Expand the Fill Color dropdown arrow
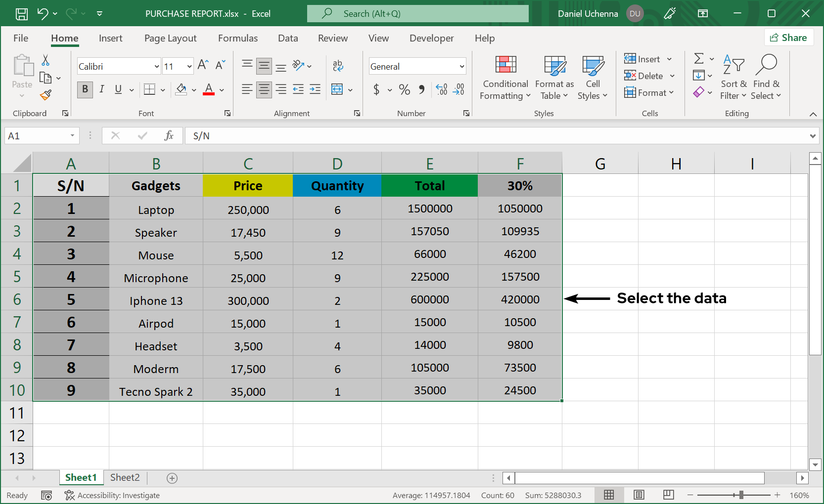 193,89
